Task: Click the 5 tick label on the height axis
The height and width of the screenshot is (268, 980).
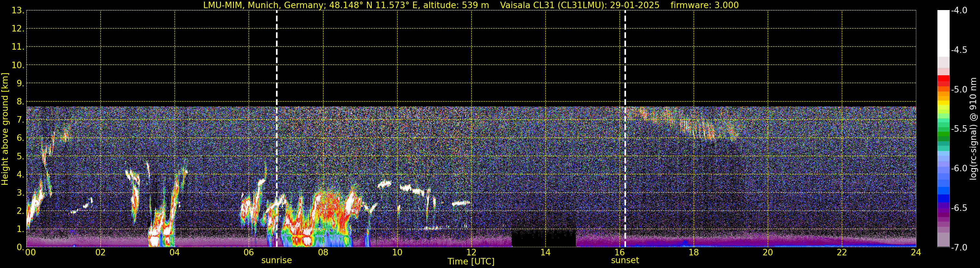Action: pos(20,156)
